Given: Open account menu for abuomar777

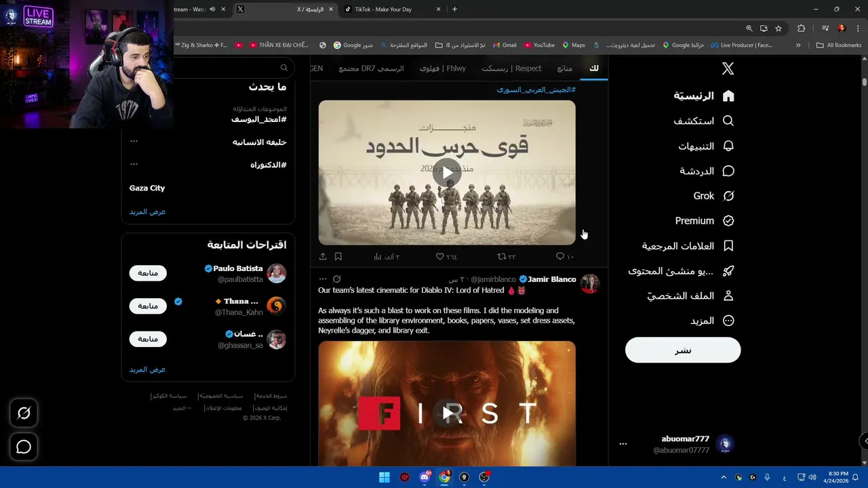Looking at the screenshot, I should 680,444.
